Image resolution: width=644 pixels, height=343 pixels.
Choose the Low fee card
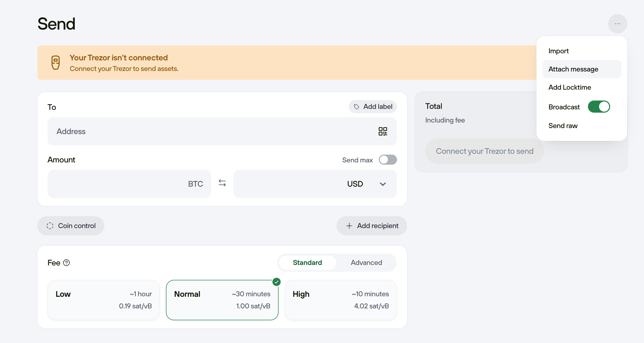point(104,300)
